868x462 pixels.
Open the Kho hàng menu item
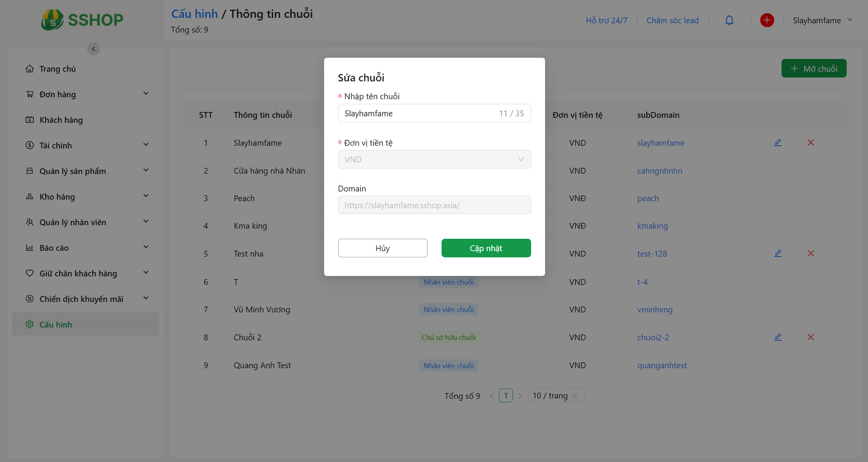point(85,197)
